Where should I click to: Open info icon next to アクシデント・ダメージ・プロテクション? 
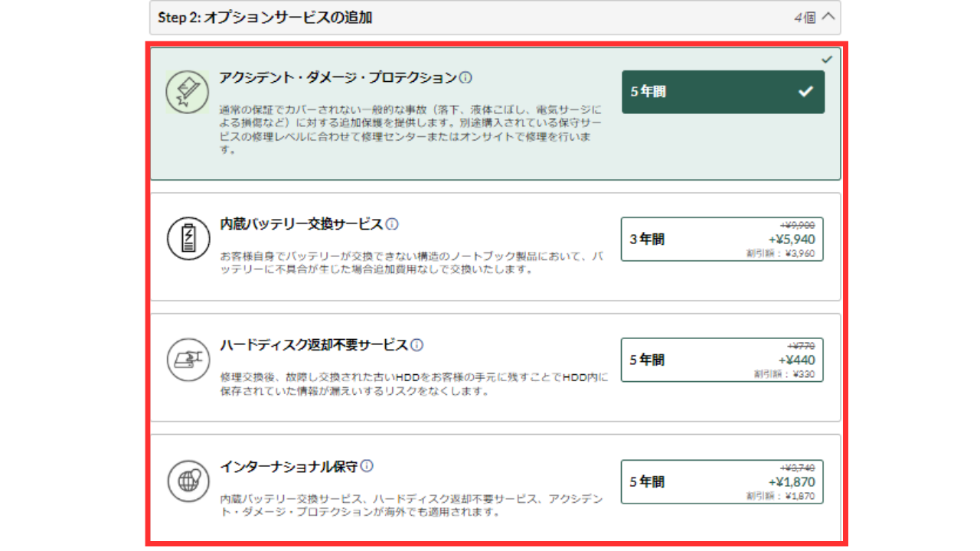click(465, 78)
